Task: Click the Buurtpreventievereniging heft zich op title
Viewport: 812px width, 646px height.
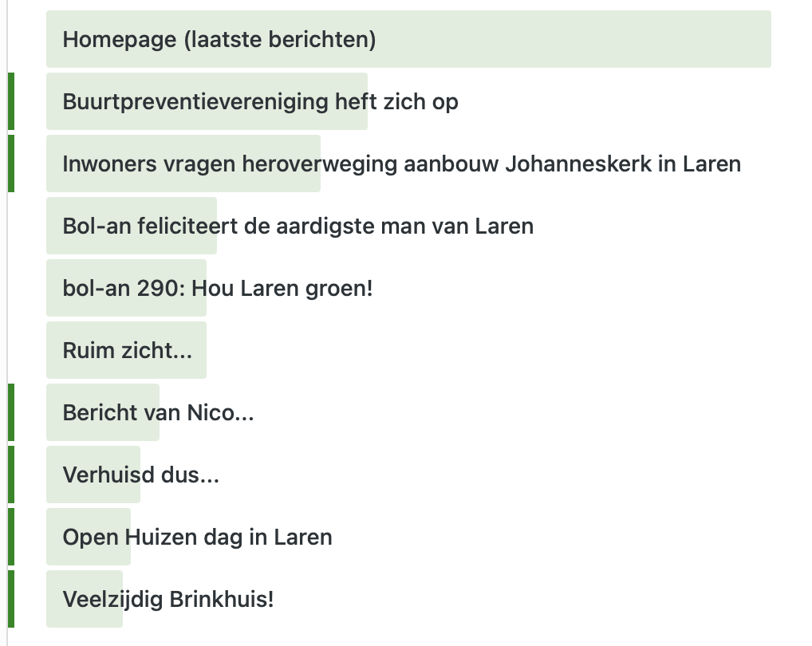Action: click(x=260, y=101)
